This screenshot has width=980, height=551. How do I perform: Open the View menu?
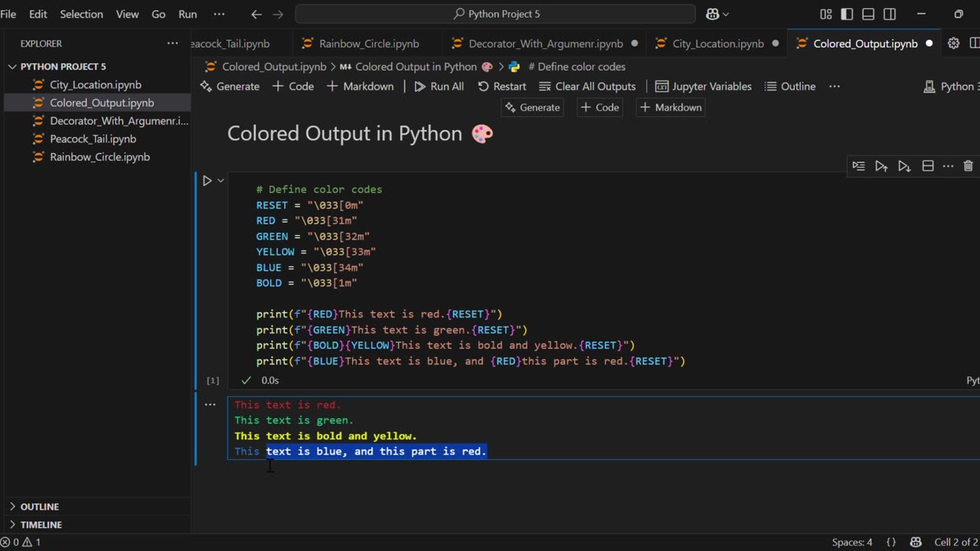click(127, 14)
